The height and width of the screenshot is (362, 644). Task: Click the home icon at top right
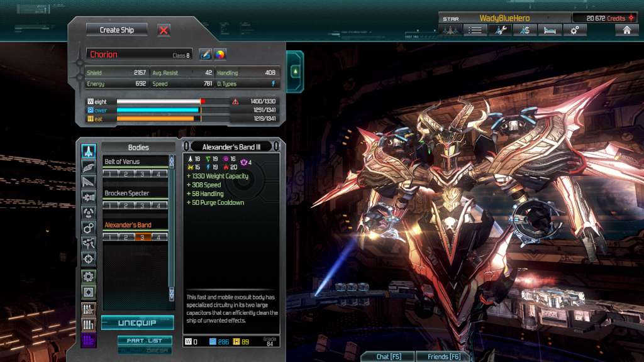(626, 30)
